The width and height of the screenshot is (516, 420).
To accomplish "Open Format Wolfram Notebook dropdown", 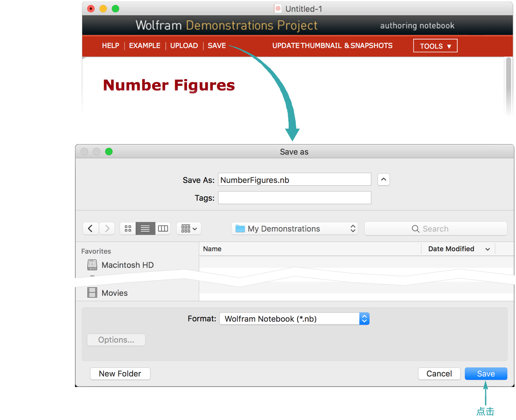I will [294, 319].
